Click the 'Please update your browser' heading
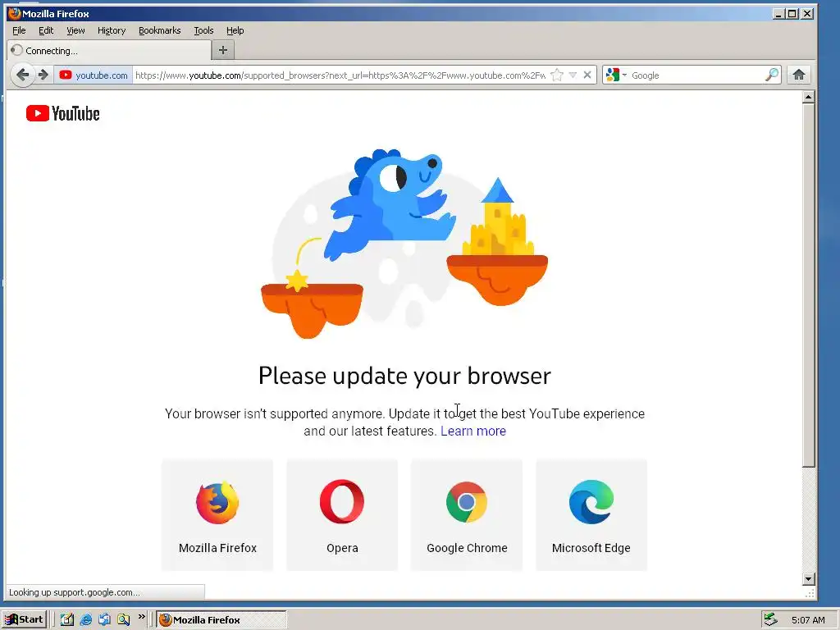The height and width of the screenshot is (630, 840). [x=404, y=376]
